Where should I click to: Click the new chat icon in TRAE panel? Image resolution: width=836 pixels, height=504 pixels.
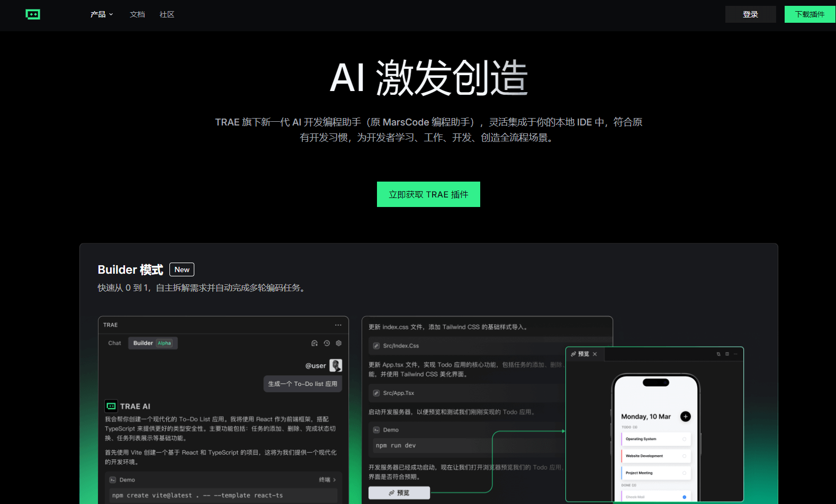(x=314, y=343)
